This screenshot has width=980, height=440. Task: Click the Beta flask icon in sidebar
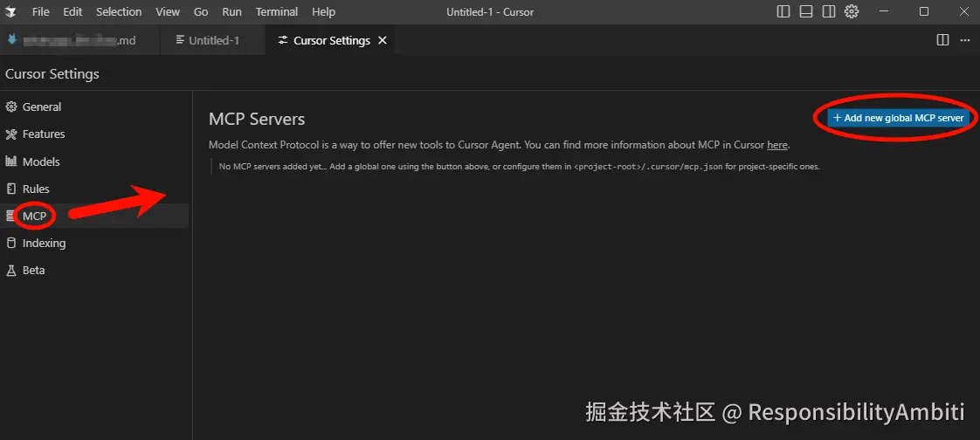[x=10, y=271]
